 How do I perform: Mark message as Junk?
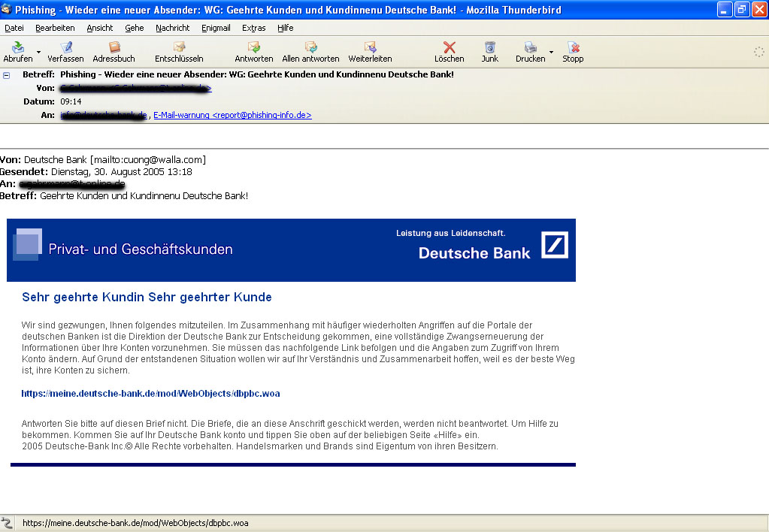click(489, 47)
